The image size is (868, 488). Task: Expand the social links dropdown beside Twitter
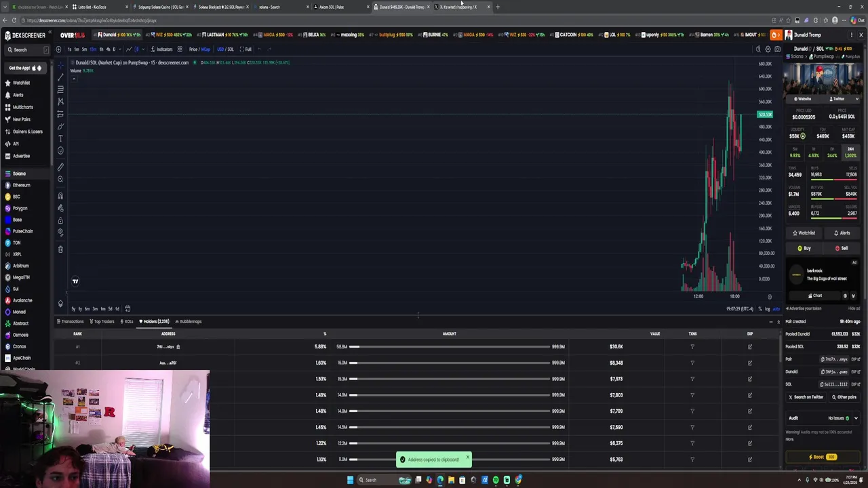(856, 99)
